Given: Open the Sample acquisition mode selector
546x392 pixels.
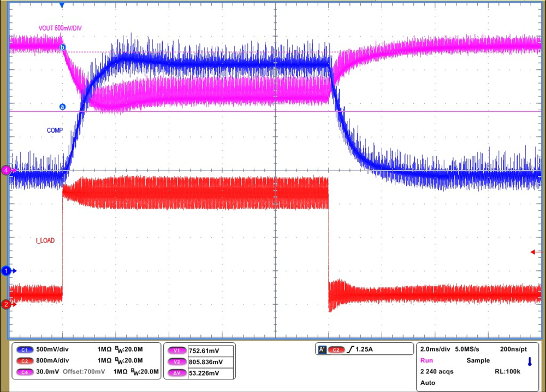Looking at the screenshot, I should 478,360.
